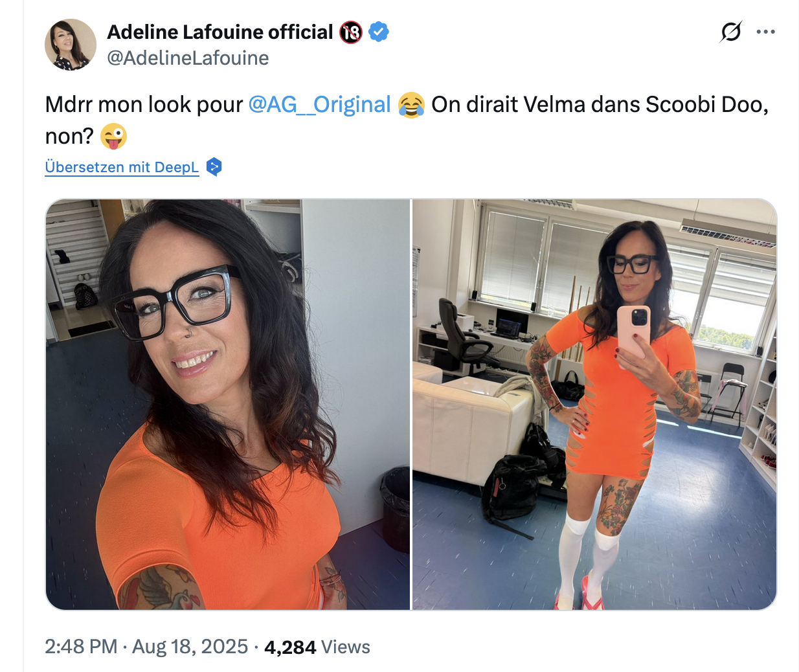Click the DeepL hexagon logo icon
The width and height of the screenshot is (799, 672).
point(214,167)
